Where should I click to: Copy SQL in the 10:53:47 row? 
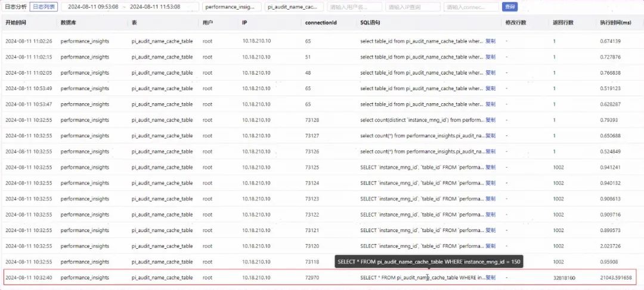490,104
